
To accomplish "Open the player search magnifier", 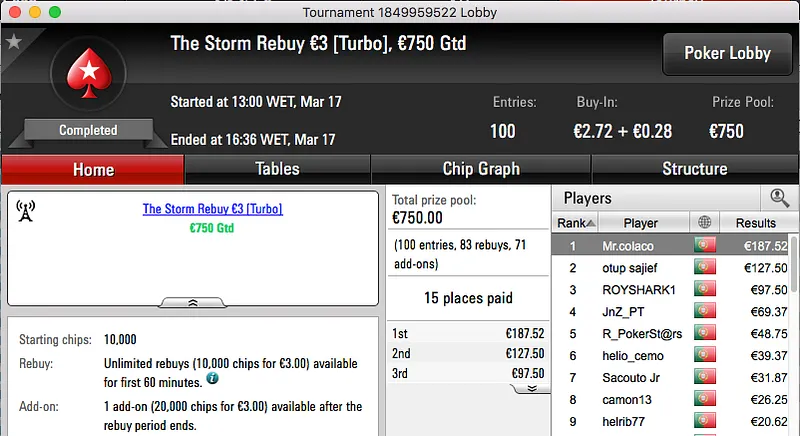I will point(779,198).
